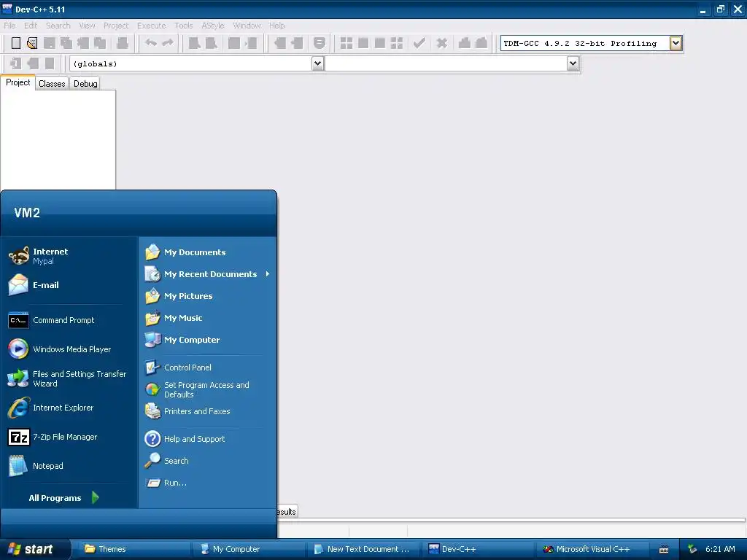Switch to Dev-C++ taskbar button
This screenshot has height=560, width=747.
click(x=478, y=549)
